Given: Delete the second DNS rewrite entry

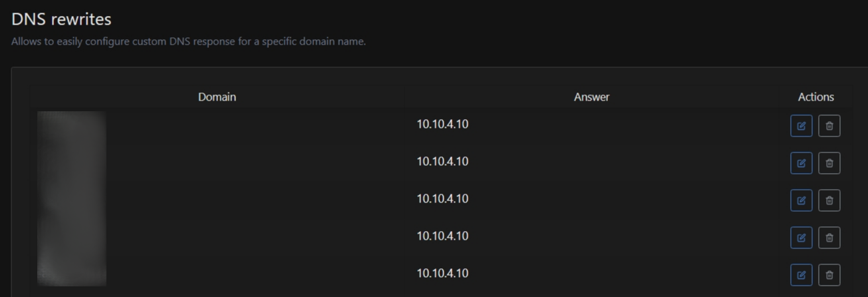Looking at the screenshot, I should point(829,163).
